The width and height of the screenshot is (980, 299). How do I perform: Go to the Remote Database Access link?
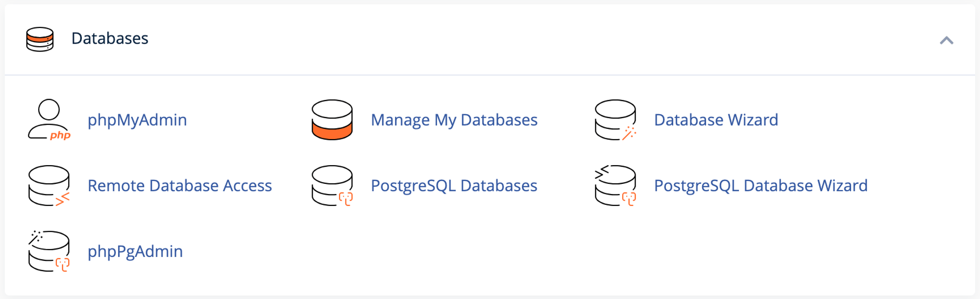point(179,186)
